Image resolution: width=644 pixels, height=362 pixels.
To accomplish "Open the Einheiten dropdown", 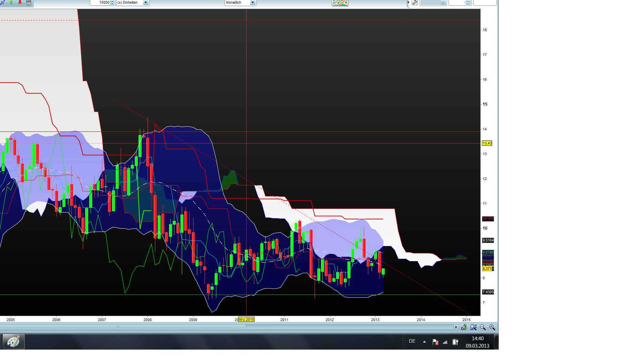I will coord(146,2).
